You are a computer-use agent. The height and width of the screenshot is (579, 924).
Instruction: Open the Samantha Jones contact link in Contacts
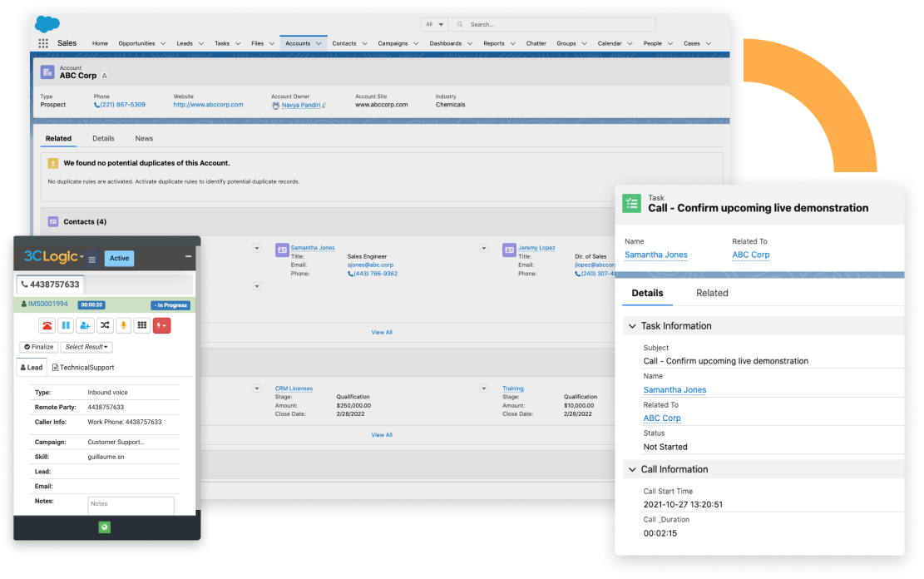pyautogui.click(x=313, y=248)
